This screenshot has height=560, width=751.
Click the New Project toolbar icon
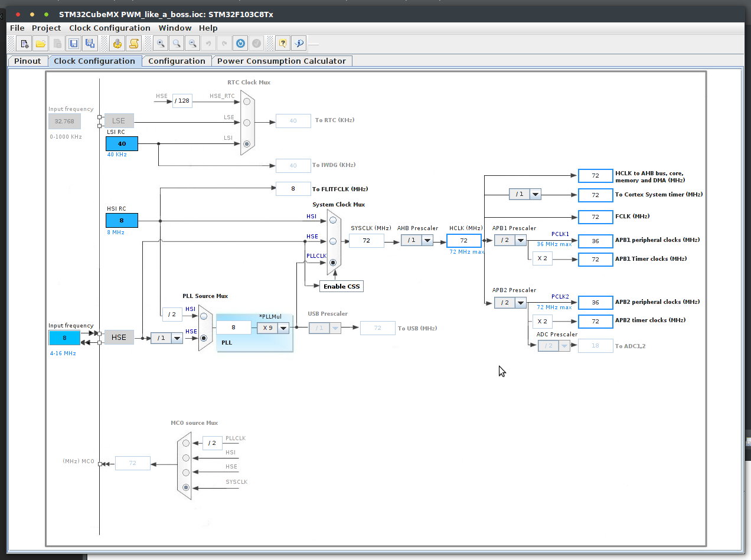(x=24, y=43)
